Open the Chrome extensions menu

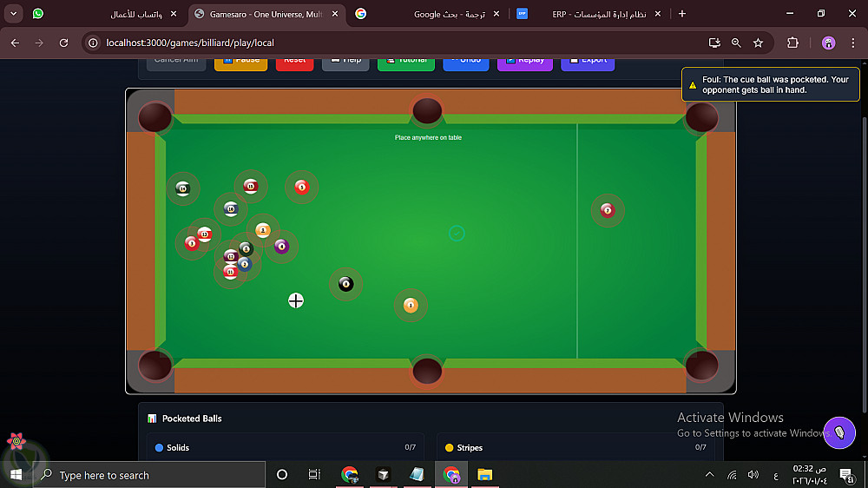(792, 43)
